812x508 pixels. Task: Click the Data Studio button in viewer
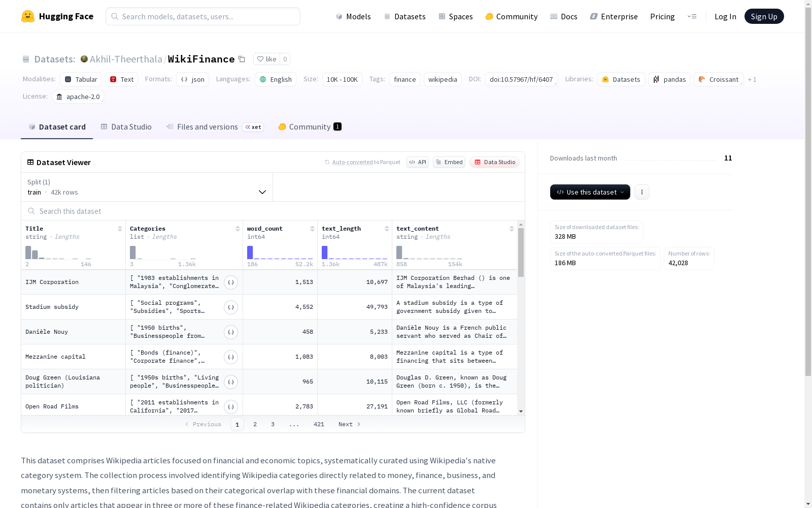click(x=494, y=162)
